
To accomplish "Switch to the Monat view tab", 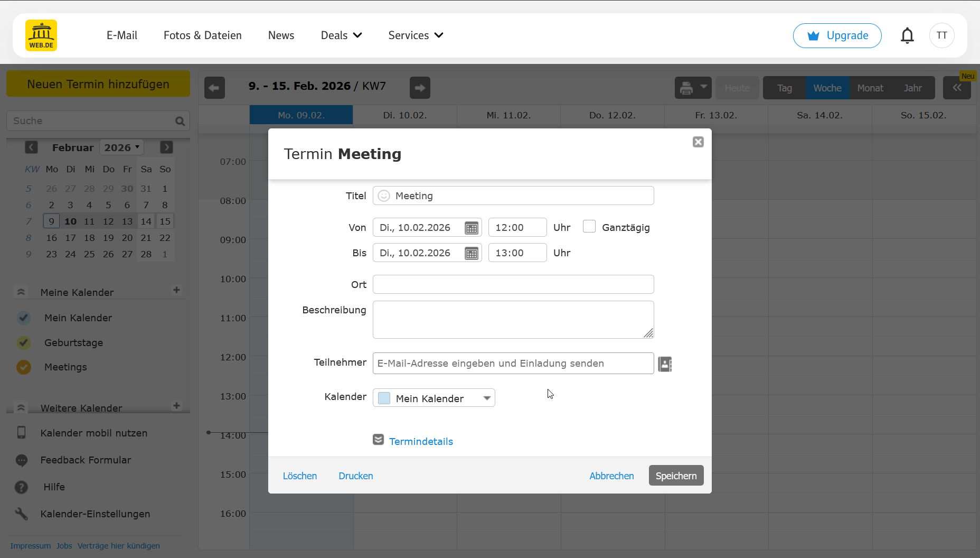I will click(x=870, y=88).
